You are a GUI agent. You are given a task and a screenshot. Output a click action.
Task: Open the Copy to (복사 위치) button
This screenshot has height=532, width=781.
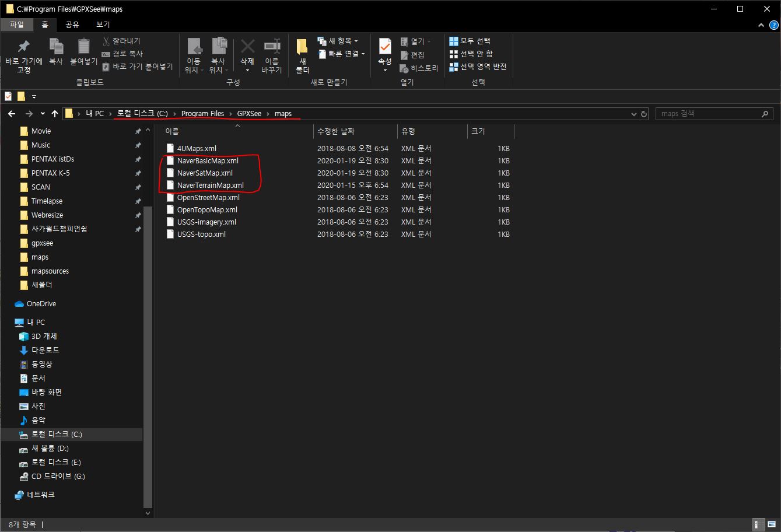[x=218, y=56]
